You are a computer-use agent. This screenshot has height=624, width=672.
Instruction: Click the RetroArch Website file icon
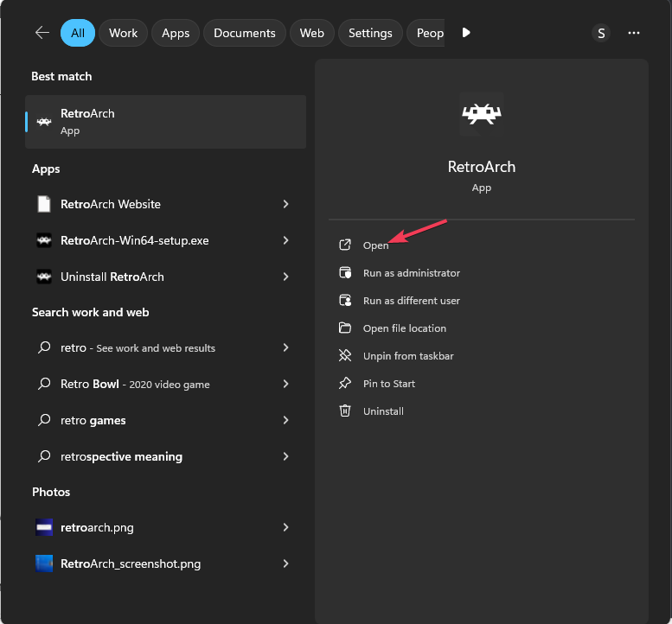[x=44, y=204]
